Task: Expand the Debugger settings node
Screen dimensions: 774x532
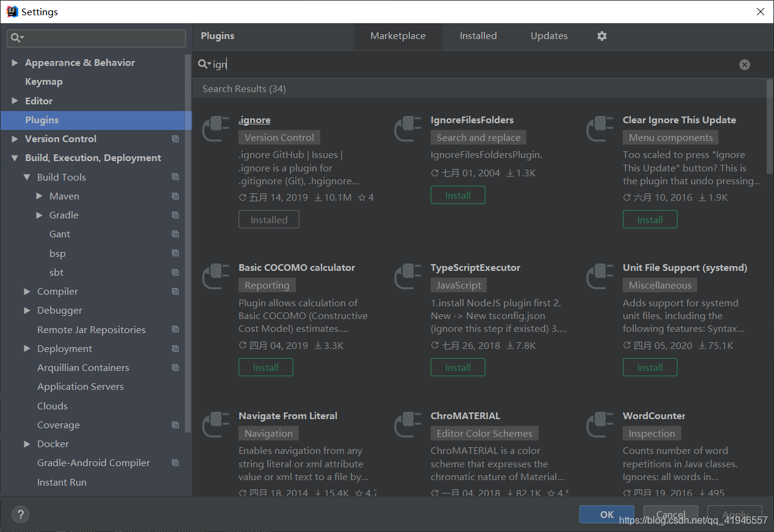Action: 27,311
